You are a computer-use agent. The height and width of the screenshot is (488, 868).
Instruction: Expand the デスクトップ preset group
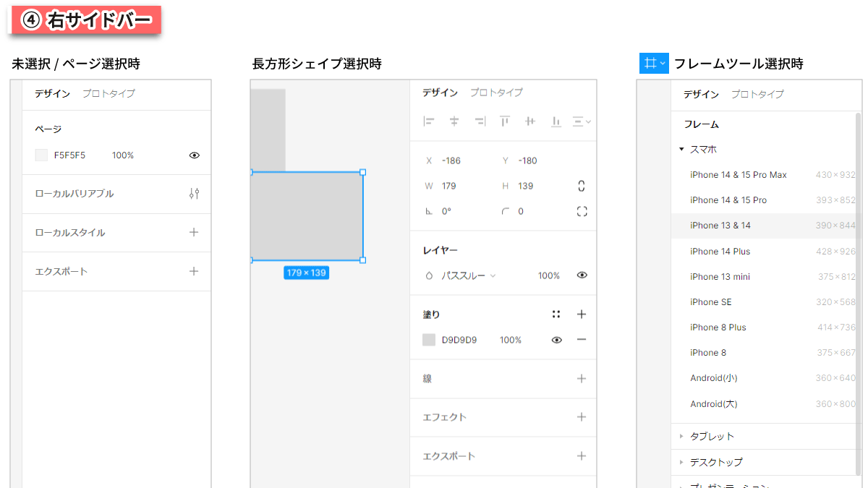tap(681, 461)
